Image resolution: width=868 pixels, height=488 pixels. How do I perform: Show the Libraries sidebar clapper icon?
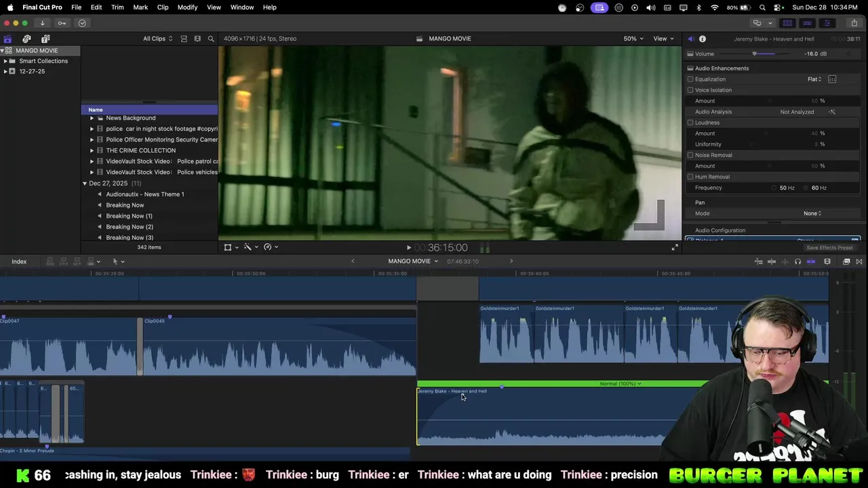tap(7, 39)
